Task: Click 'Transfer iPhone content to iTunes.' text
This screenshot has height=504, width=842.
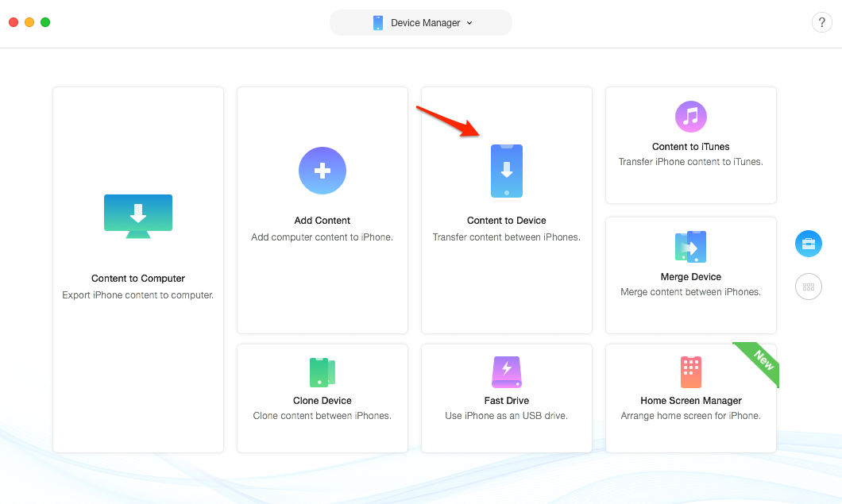Action: pos(690,162)
